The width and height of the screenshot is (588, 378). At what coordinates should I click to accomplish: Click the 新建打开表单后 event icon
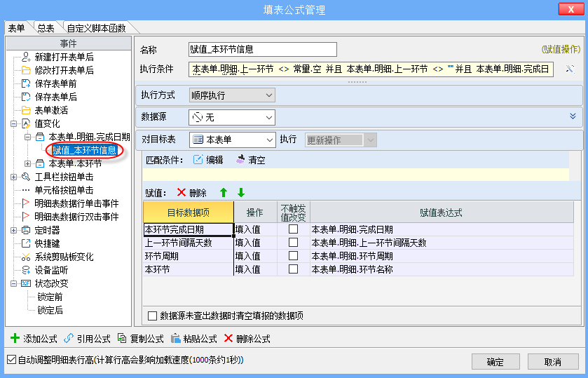point(26,57)
